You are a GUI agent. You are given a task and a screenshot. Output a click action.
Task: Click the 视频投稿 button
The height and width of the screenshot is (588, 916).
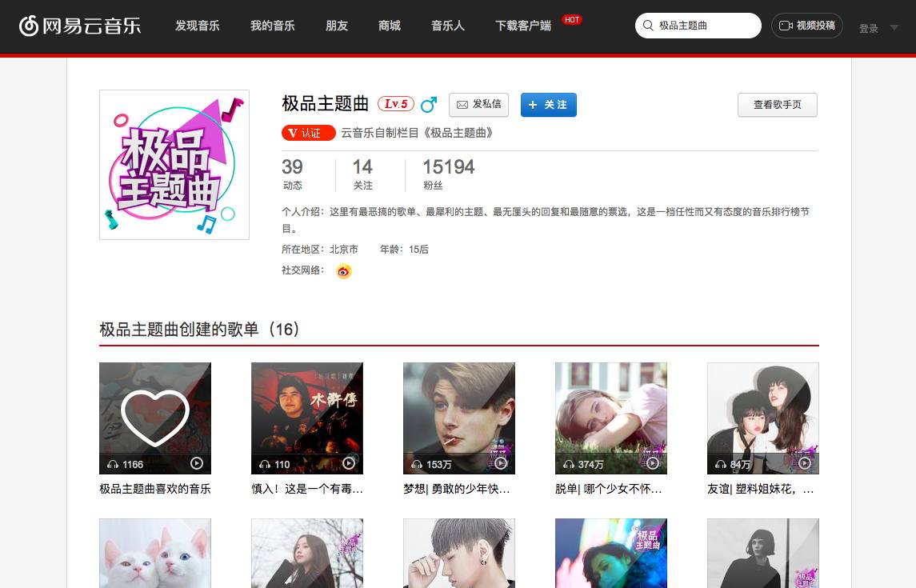(x=806, y=26)
